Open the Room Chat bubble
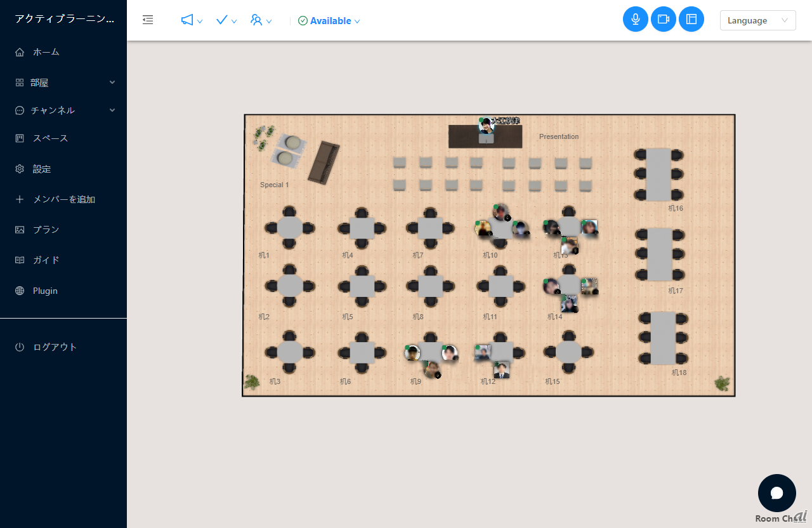The image size is (812, 528). 777,493
